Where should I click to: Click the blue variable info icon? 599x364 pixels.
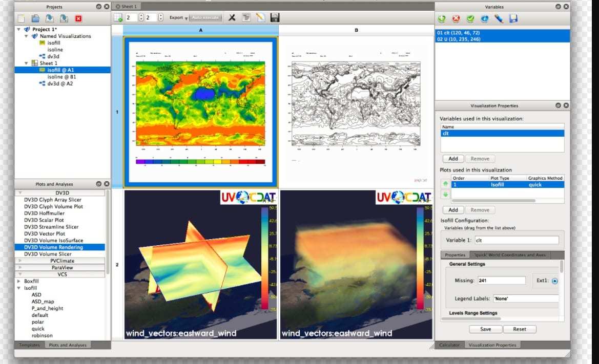485,19
